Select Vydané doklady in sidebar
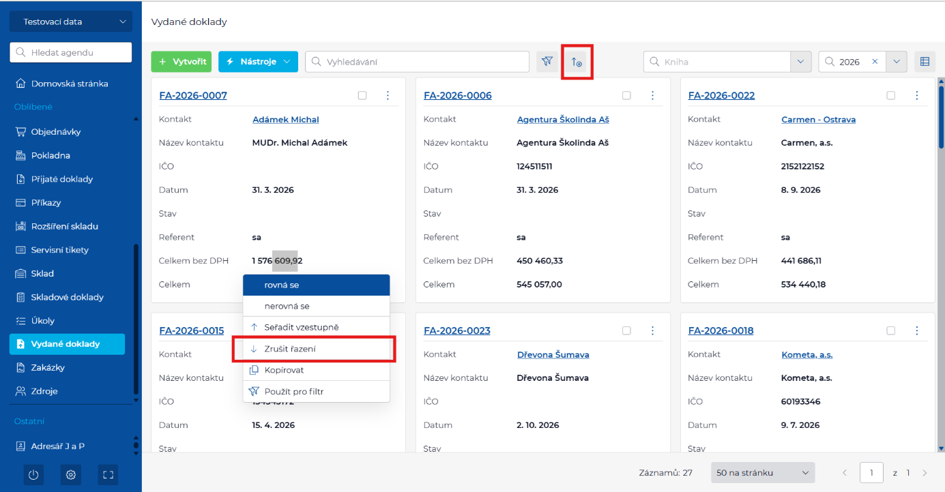 click(67, 344)
